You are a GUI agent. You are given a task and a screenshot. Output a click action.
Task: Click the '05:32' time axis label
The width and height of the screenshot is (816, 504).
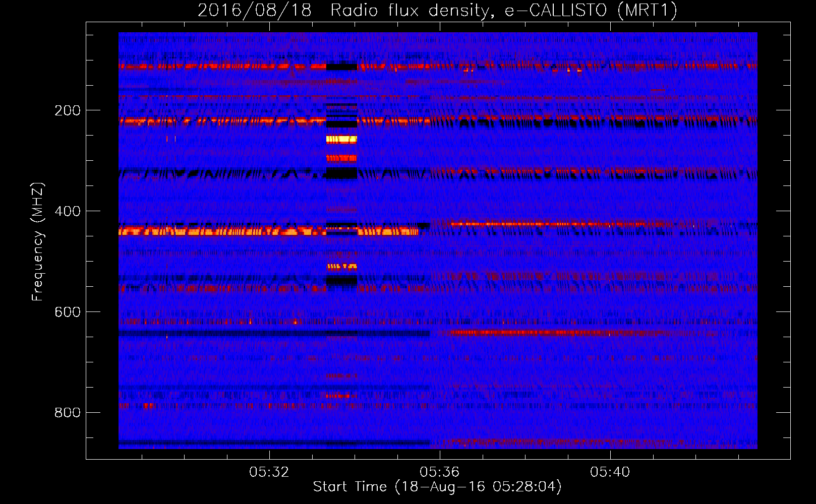269,472
